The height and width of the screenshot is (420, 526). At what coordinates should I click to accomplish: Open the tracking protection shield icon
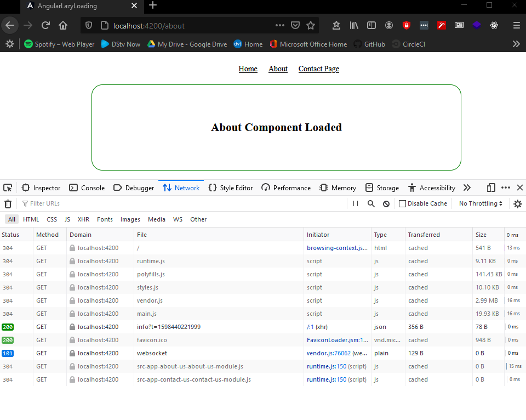[88, 25]
